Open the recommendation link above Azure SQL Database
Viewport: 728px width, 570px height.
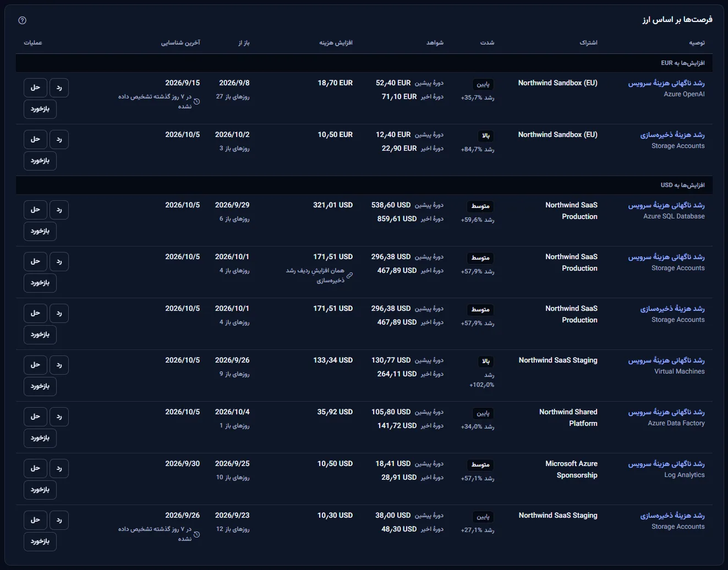tap(666, 205)
